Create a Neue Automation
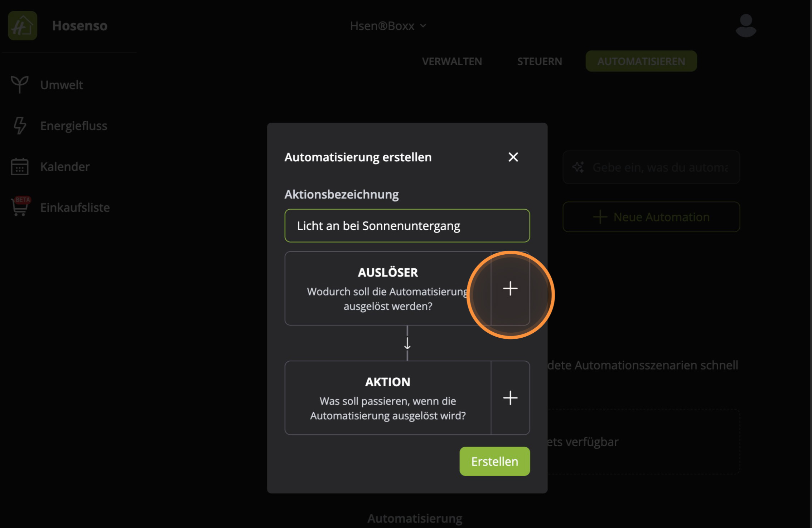 651,217
